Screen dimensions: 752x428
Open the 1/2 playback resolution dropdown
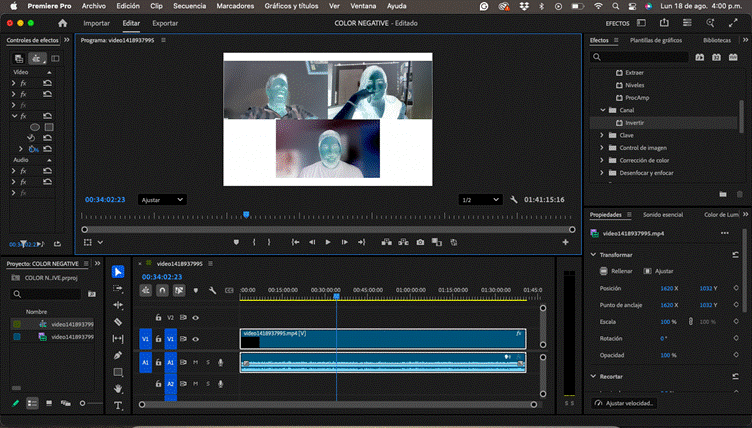[480, 200]
